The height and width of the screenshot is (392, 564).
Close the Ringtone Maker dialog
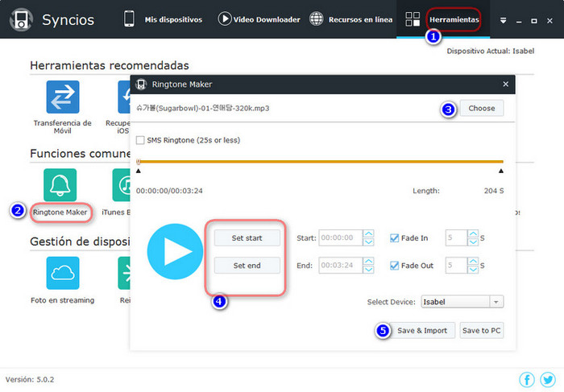(505, 84)
